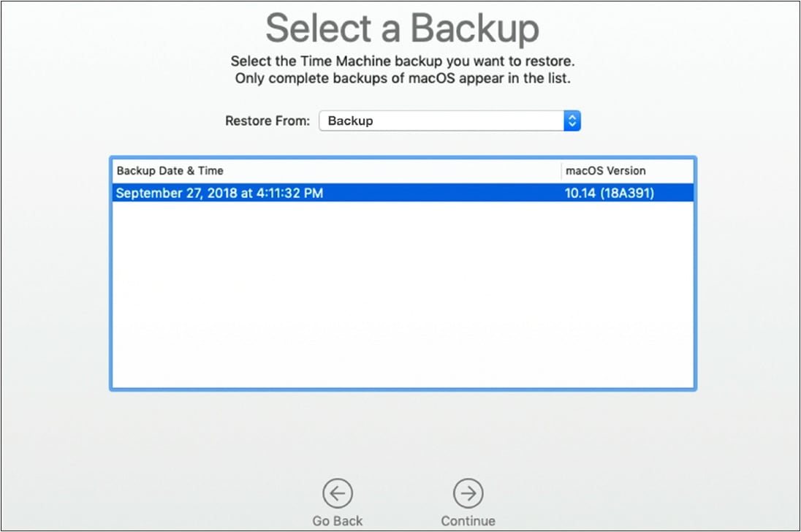Viewport: 801px width, 532px height.
Task: Click the Restore From label
Action: [266, 121]
